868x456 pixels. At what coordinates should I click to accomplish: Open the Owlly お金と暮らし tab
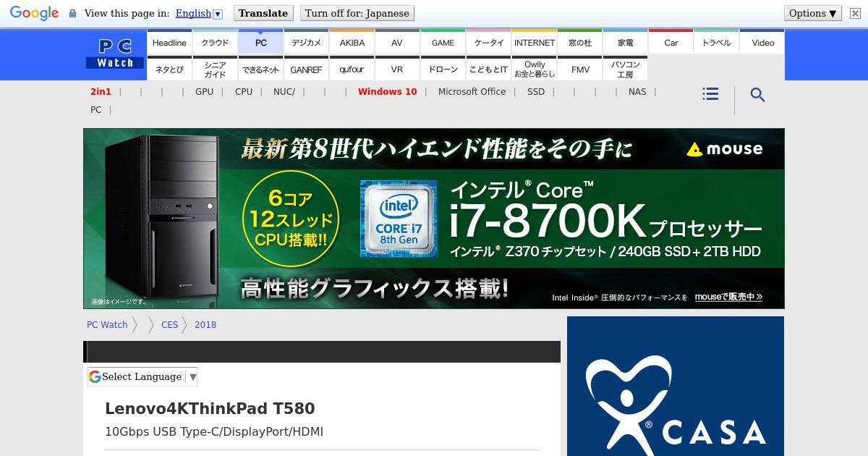(534, 69)
